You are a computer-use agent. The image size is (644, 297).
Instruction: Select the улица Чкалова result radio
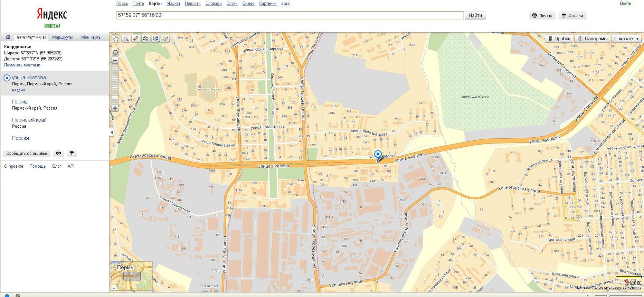(x=7, y=78)
